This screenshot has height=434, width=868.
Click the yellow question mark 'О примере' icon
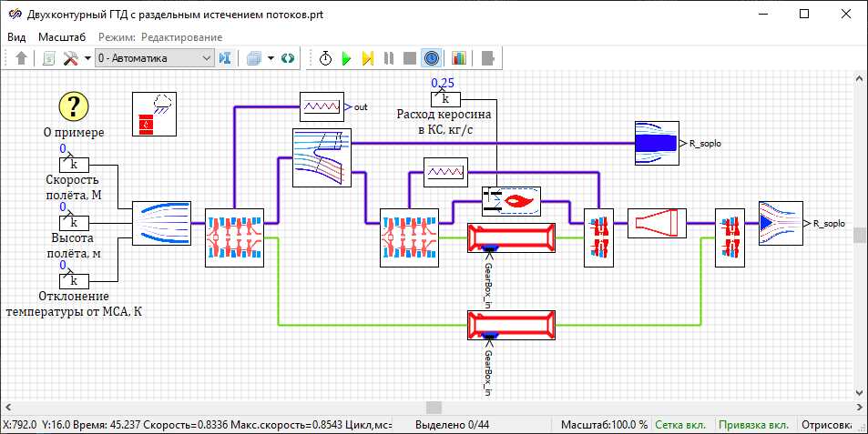tap(74, 106)
